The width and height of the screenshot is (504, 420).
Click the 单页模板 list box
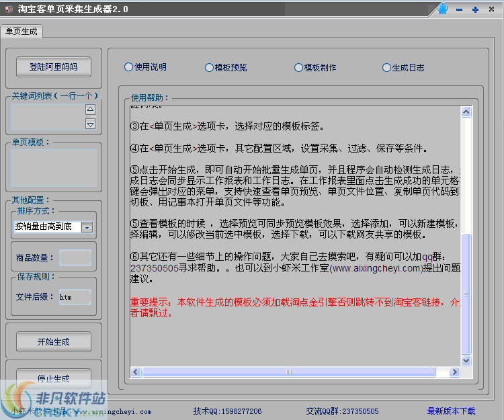[54, 168]
